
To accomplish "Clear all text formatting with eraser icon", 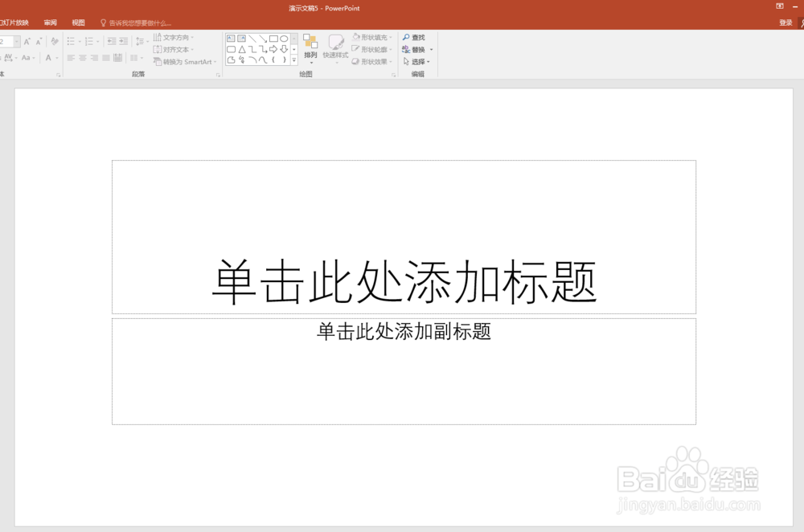I will [55, 42].
